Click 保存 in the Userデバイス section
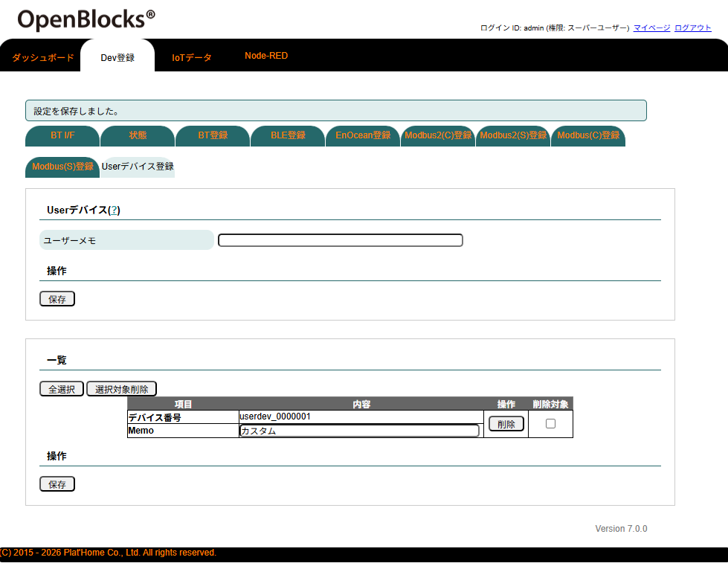728x566 pixels. (x=57, y=299)
